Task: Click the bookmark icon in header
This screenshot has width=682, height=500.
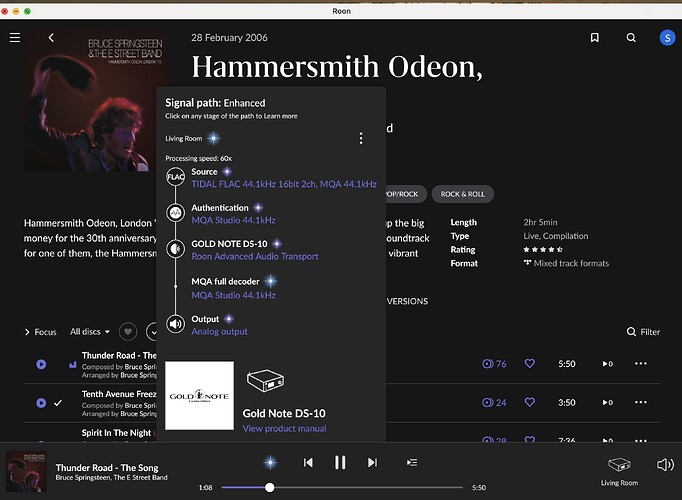Action: point(595,38)
